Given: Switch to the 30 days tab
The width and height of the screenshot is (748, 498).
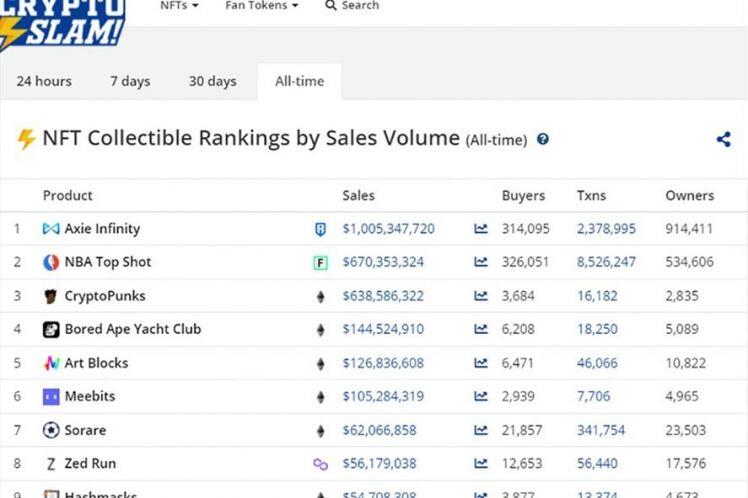Looking at the screenshot, I should click(213, 81).
